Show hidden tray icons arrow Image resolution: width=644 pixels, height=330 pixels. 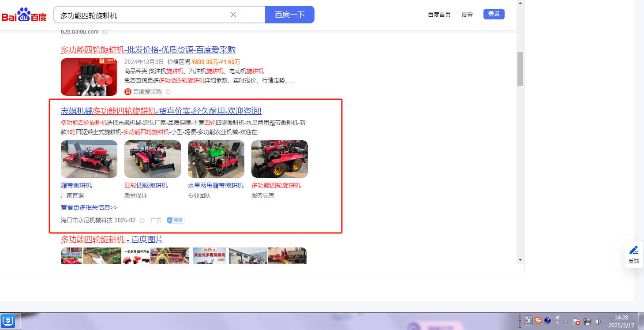[565, 321]
